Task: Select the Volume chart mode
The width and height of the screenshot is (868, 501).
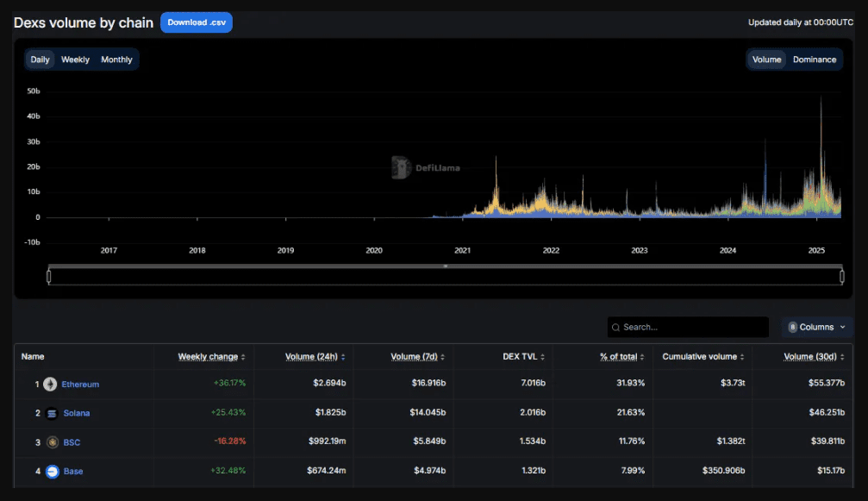Action: [x=766, y=59]
